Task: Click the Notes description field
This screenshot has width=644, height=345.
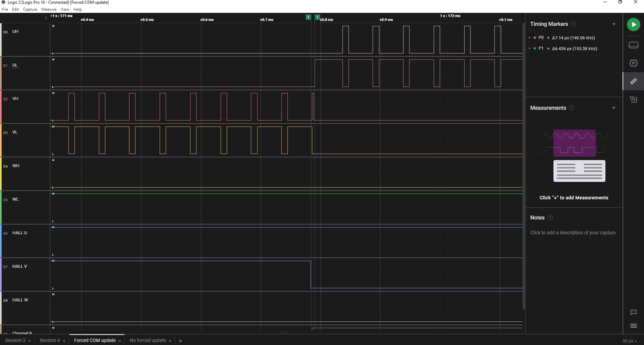Action: 572,232
